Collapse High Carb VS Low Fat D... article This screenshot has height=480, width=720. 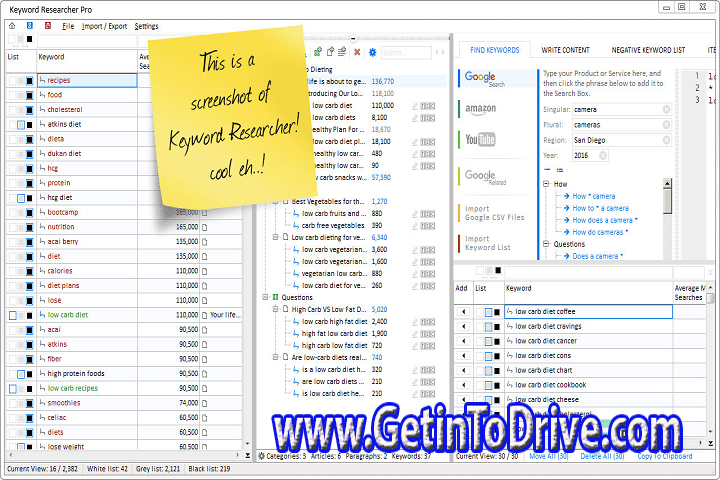276,309
